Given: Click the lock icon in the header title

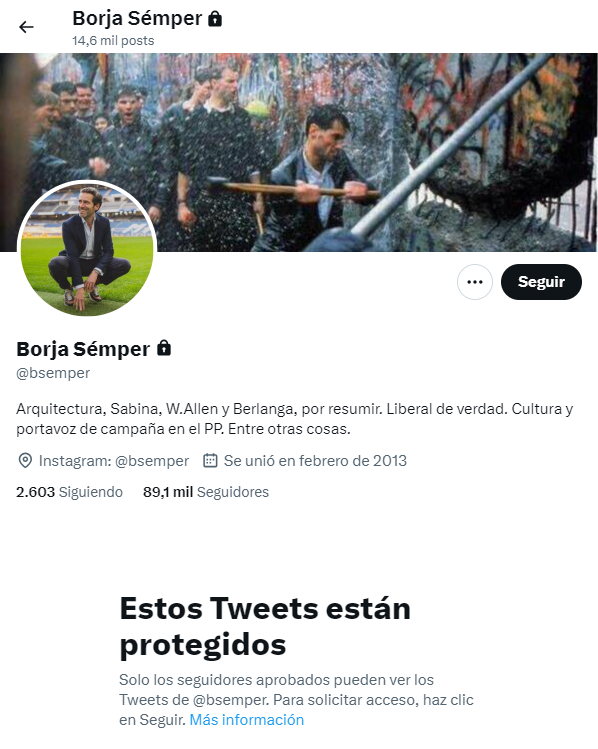Looking at the screenshot, I should [215, 19].
